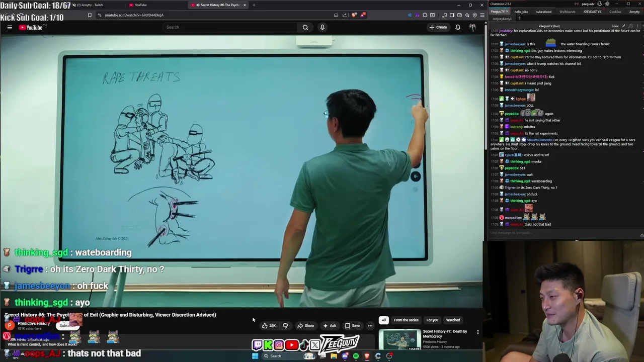Open the Brave Wallet toolbar icon

459,15
